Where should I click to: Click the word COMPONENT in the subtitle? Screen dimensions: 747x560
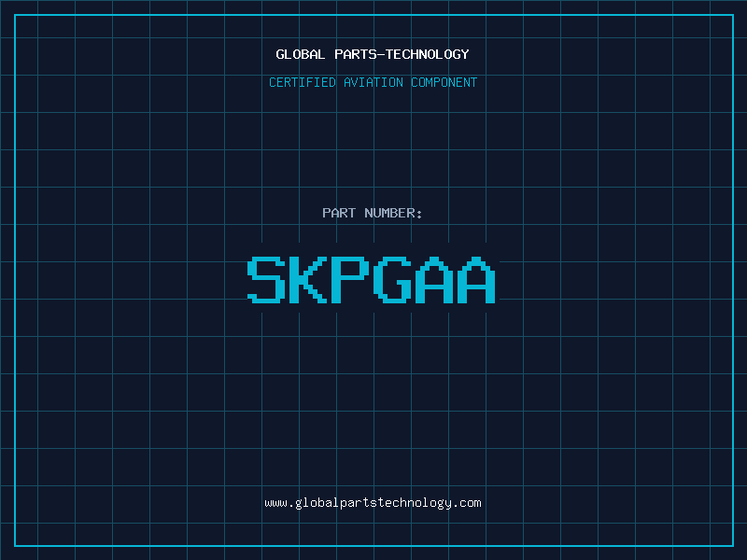(444, 82)
